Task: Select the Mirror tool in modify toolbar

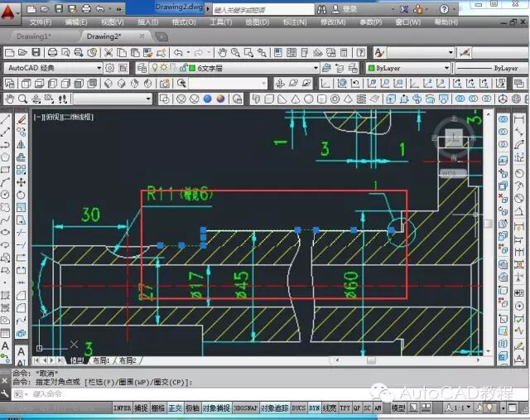Action: tap(21, 145)
